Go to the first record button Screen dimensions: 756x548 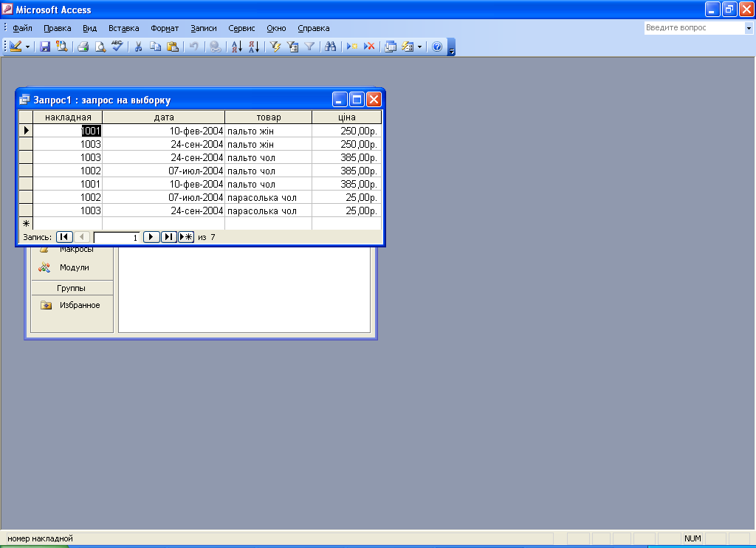point(64,237)
